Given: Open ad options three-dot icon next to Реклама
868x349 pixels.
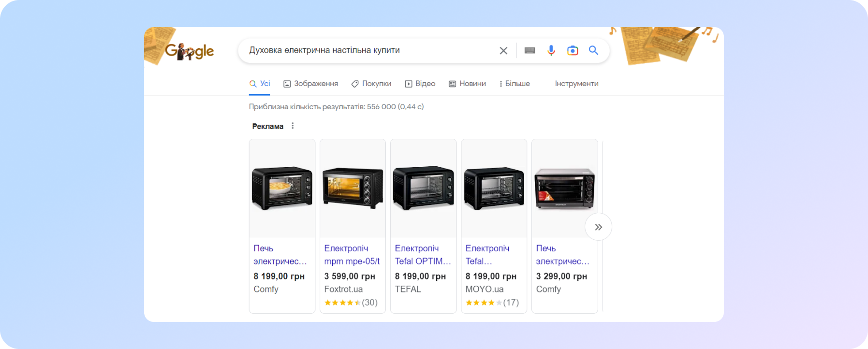Looking at the screenshot, I should [x=293, y=126].
